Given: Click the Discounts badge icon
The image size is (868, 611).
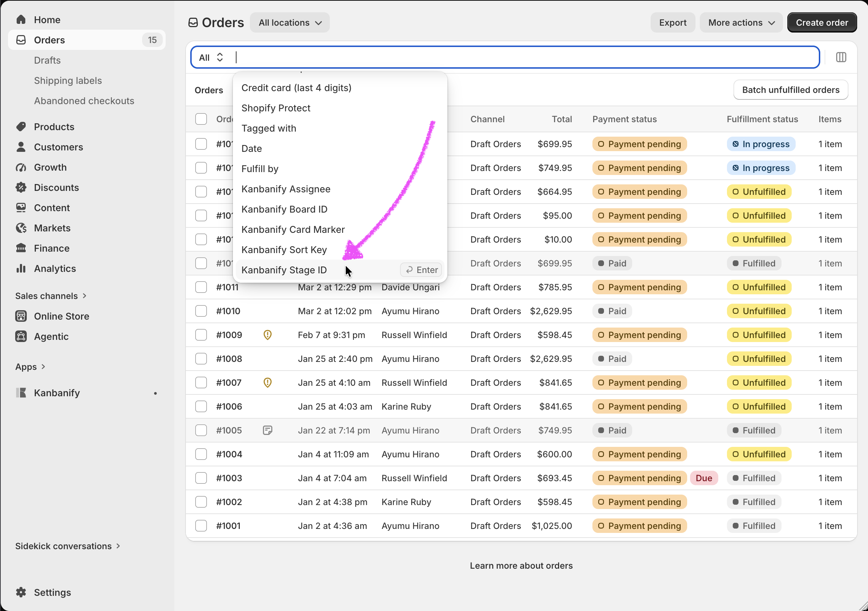Looking at the screenshot, I should pos(21,187).
